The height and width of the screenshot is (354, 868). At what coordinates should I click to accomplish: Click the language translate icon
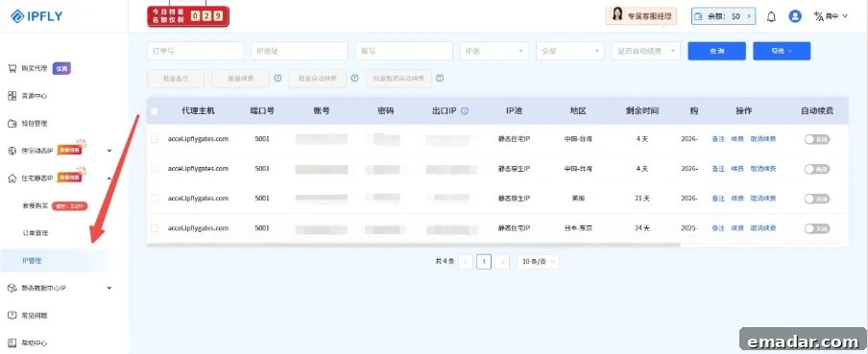click(818, 16)
